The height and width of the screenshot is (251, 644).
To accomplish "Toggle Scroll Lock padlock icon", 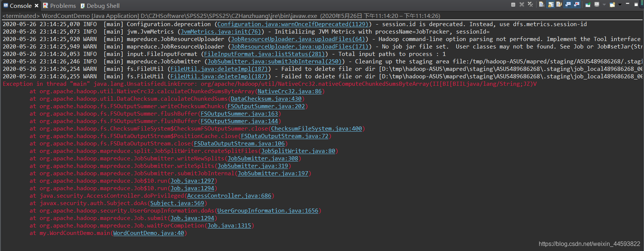I will [x=550, y=4].
